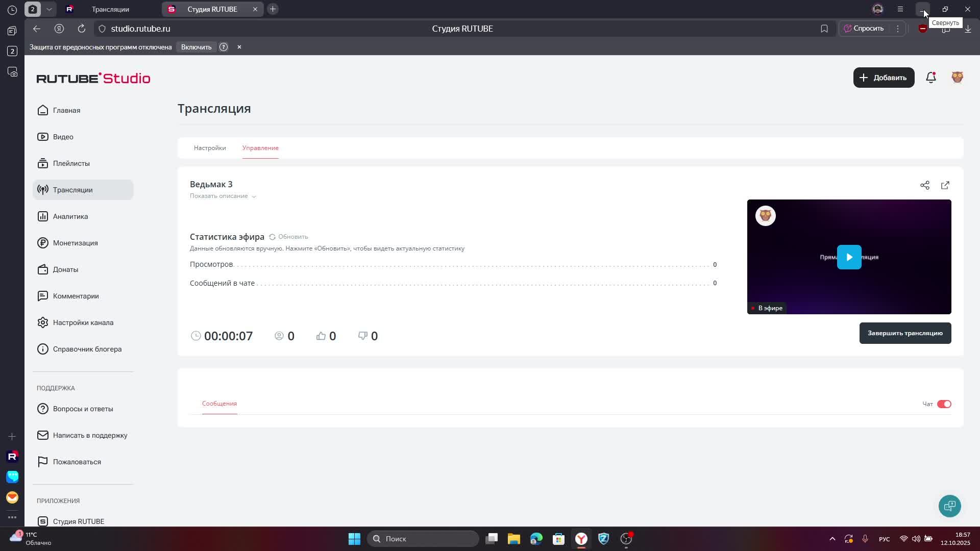This screenshot has width=980, height=551.
Task: Open Аналитика in the sidebar
Action: coord(70,216)
